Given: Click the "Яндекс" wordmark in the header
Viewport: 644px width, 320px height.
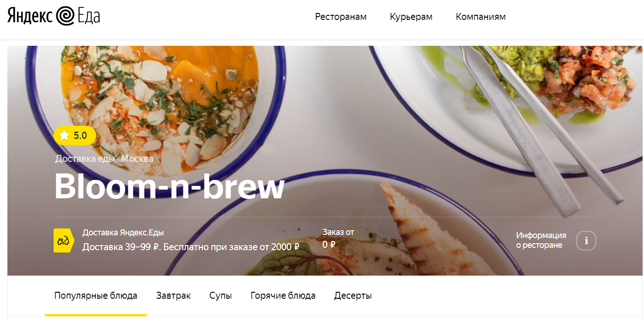Looking at the screenshot, I should (x=30, y=16).
